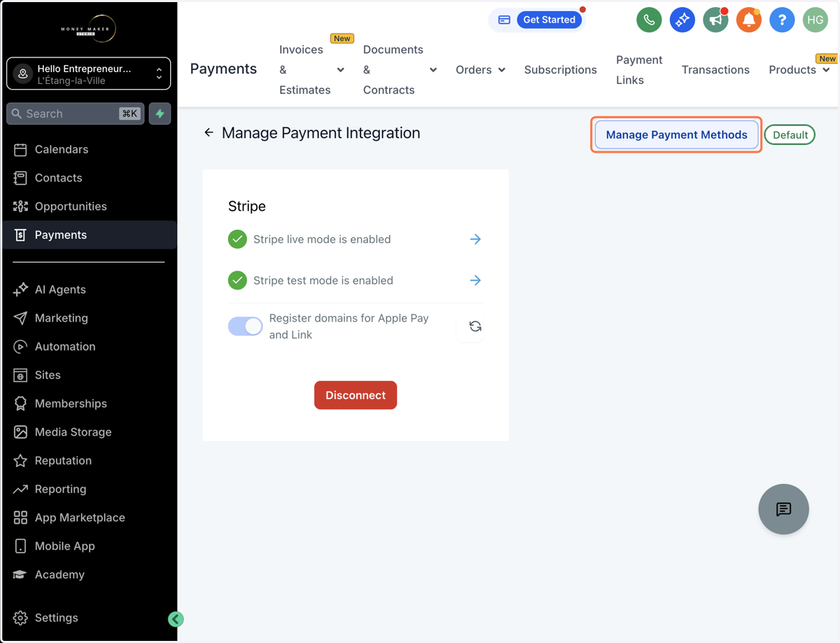Click the Get Started button
Image resolution: width=840 pixels, height=643 pixels.
[549, 20]
